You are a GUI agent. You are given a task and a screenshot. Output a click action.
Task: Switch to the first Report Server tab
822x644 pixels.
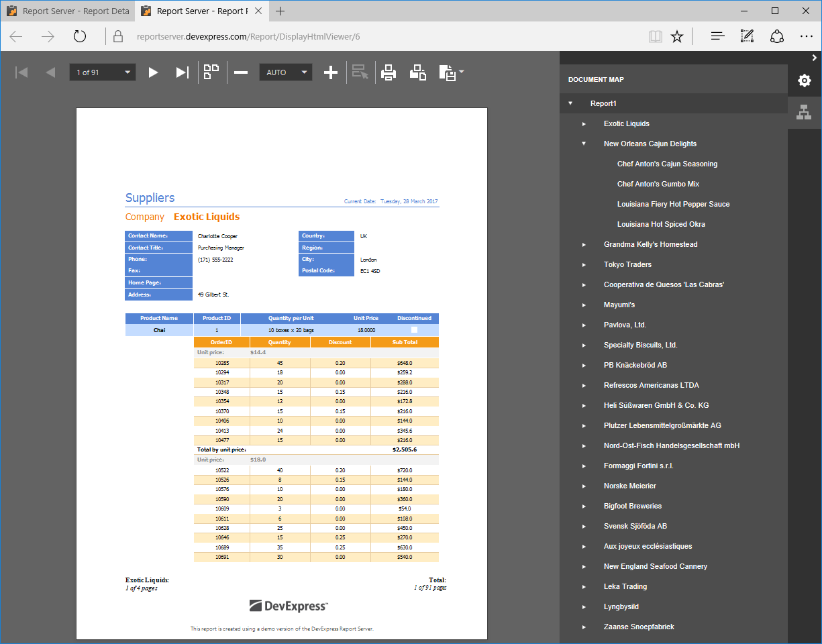(67, 11)
